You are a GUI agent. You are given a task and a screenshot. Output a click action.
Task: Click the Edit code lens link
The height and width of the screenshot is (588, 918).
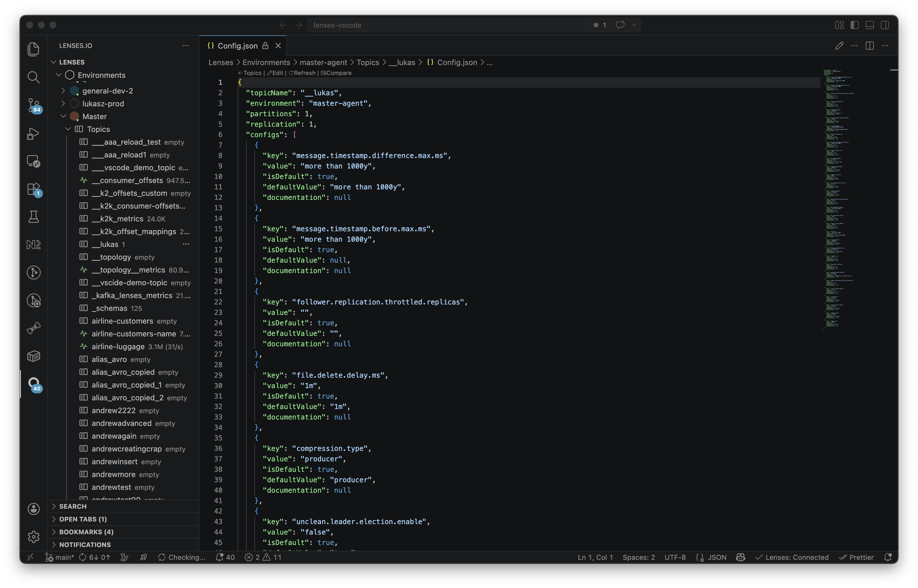click(275, 73)
